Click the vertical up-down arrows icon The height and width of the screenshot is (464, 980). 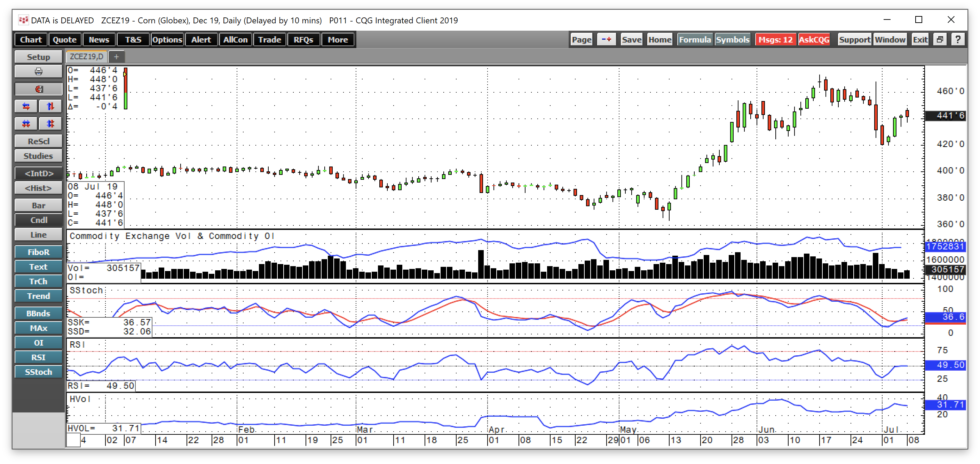click(x=50, y=106)
